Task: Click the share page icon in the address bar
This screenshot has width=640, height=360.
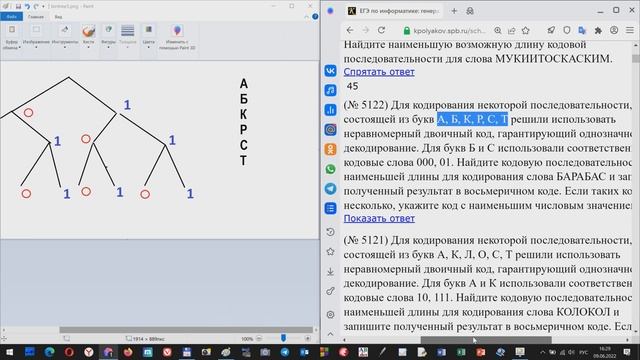Action: pos(511,30)
